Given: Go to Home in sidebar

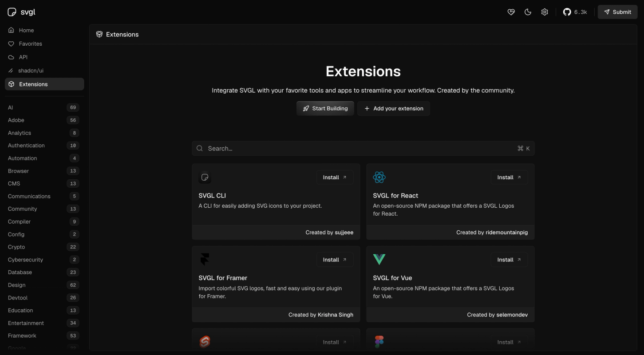Looking at the screenshot, I should [44, 30].
